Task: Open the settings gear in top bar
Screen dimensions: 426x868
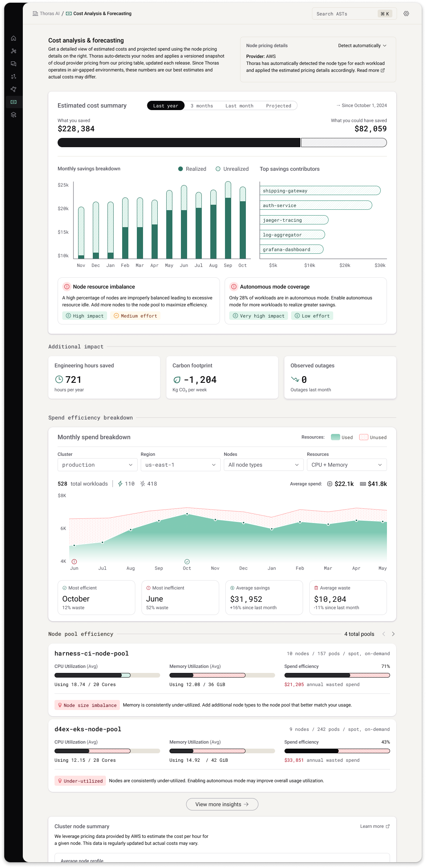Action: tap(406, 14)
